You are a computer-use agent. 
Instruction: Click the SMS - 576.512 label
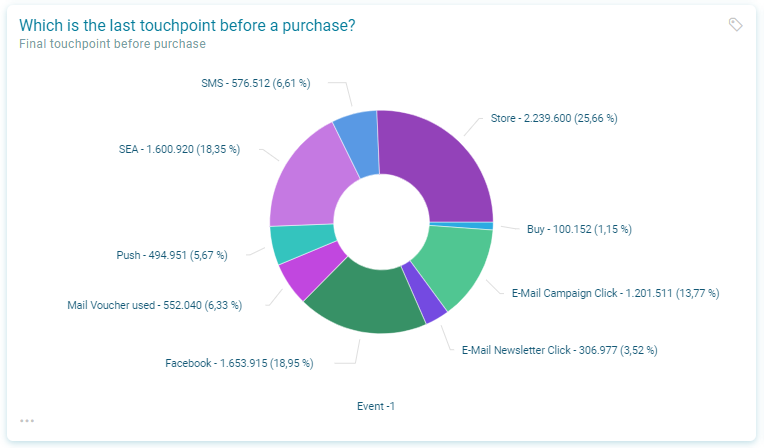click(255, 83)
